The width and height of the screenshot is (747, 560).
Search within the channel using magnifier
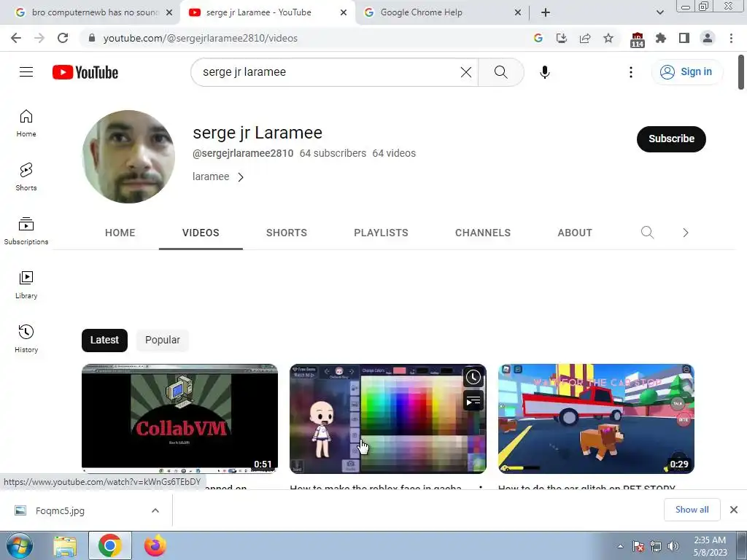click(x=647, y=233)
